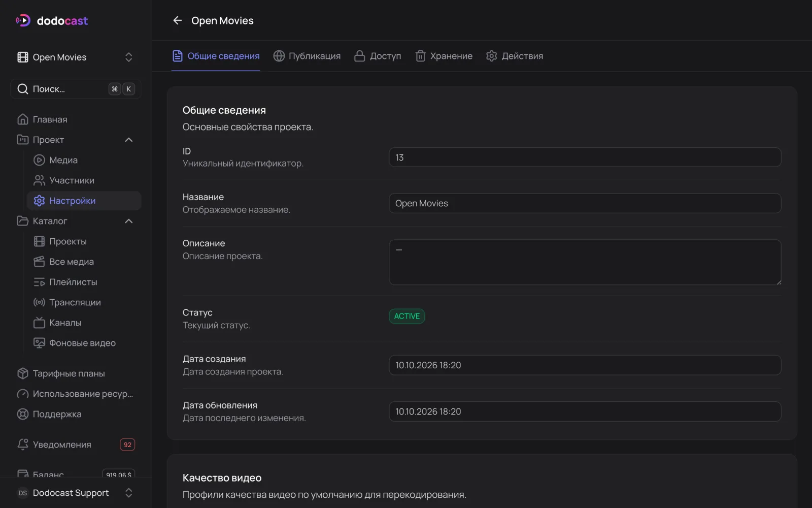Open Трансляции broadcasts page
The width and height of the screenshot is (812, 508).
click(84, 302)
